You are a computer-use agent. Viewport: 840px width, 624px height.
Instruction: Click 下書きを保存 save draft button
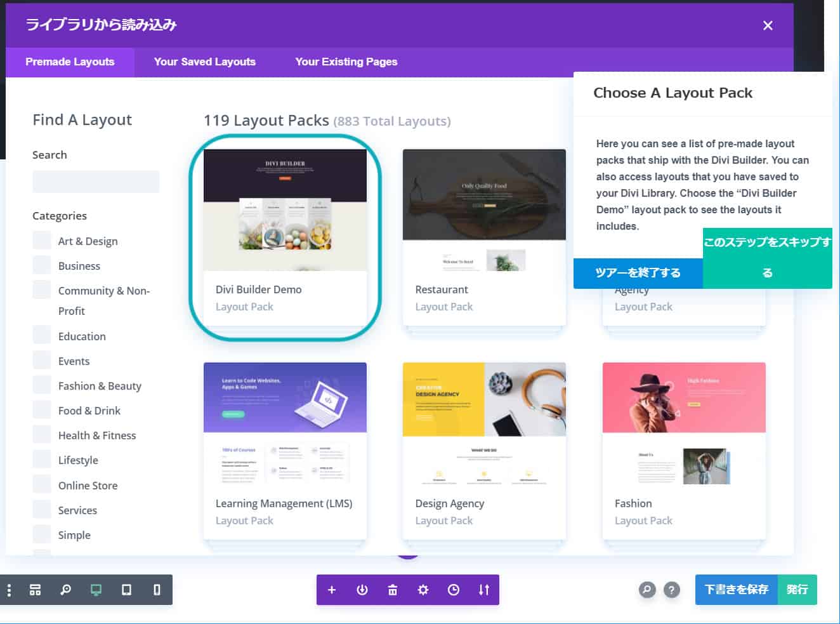(x=737, y=590)
